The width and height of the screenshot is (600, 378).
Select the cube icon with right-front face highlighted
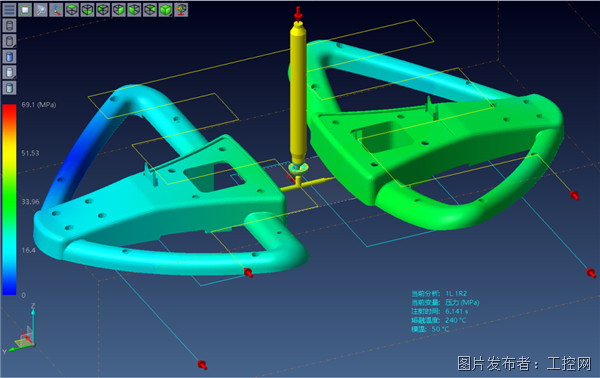pos(119,10)
